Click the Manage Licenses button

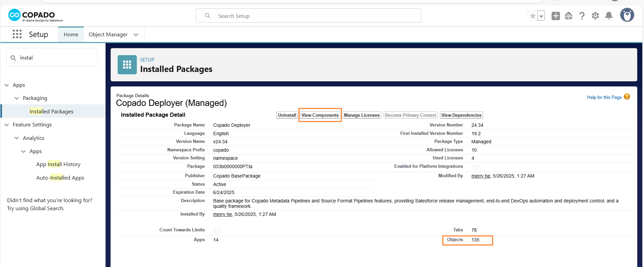362,115
